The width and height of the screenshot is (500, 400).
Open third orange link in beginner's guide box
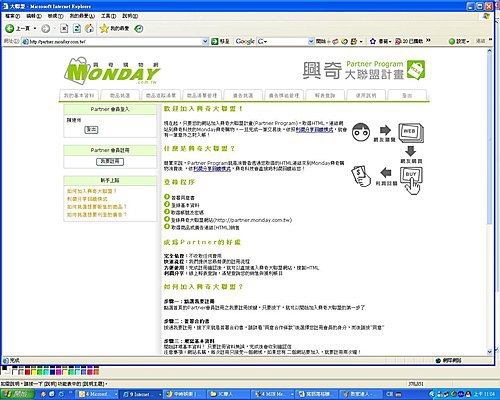(97, 207)
